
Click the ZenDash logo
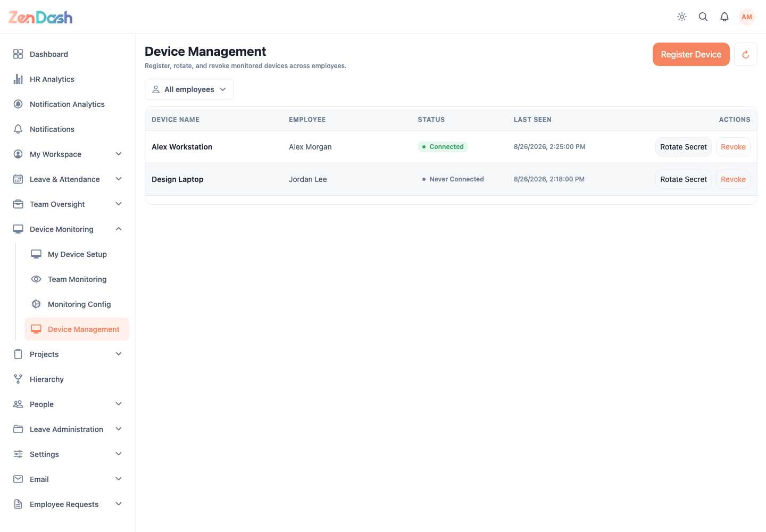[x=40, y=17]
